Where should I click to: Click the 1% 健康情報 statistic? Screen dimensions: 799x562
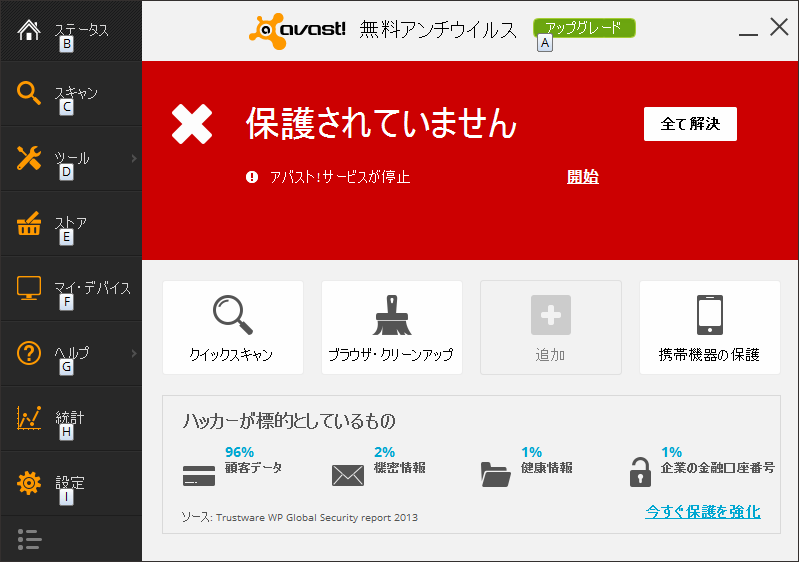[547, 460]
